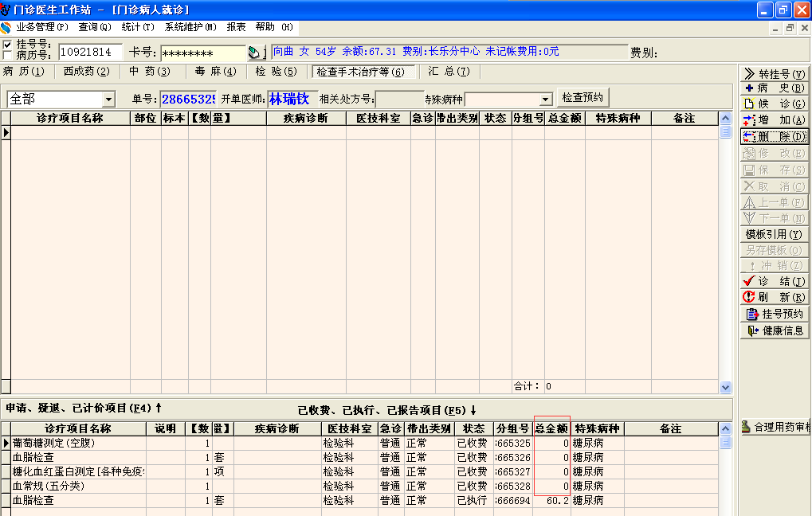Go to 下一单(N) next order
812x516 pixels.
coord(775,218)
